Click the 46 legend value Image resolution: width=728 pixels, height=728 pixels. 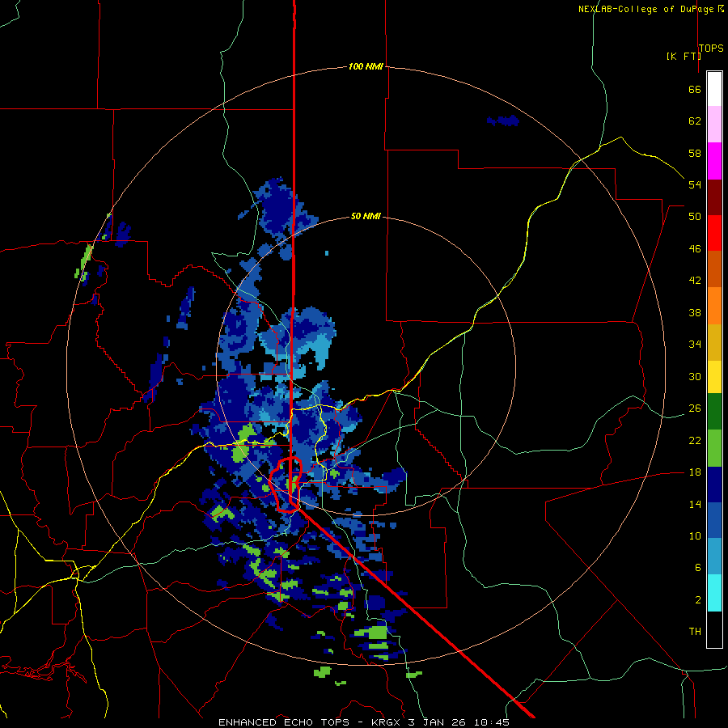click(x=695, y=249)
